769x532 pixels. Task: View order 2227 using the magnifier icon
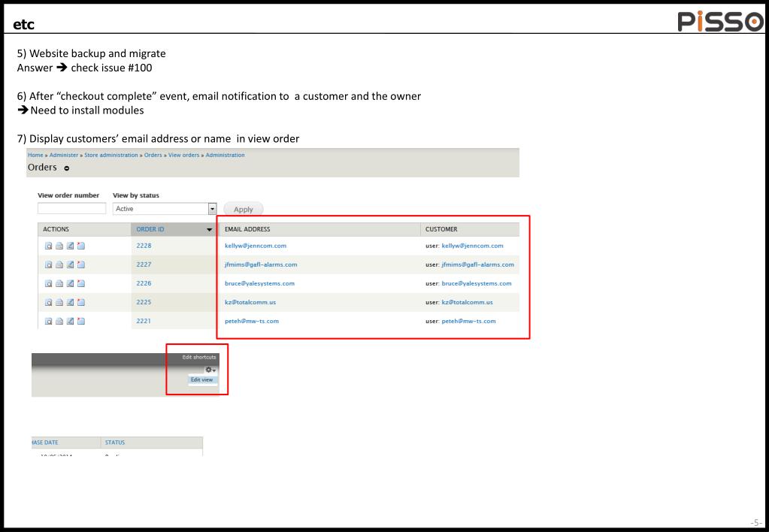click(49, 264)
